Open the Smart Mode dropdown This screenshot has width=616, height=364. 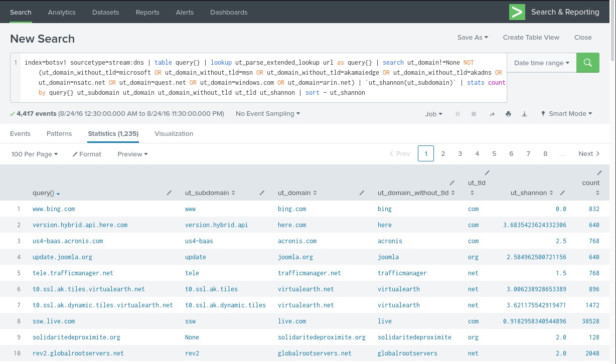coord(566,114)
